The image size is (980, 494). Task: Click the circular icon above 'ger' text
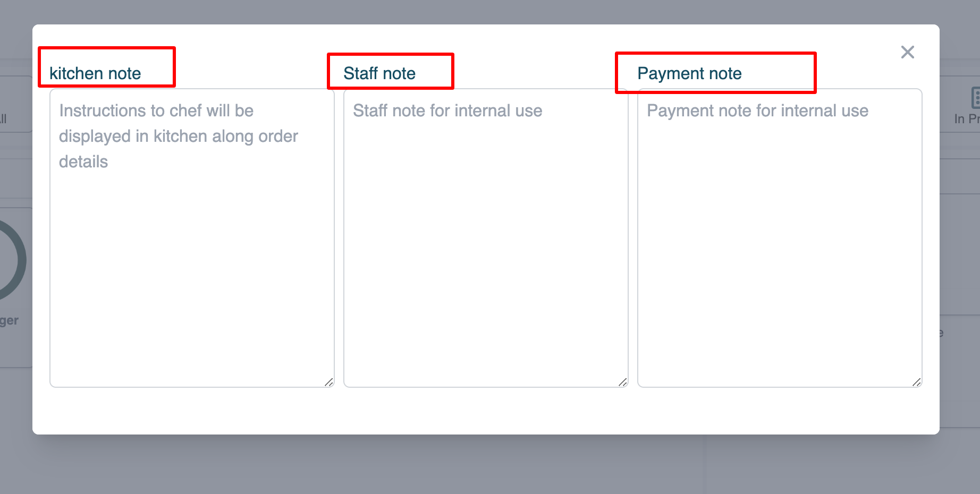point(11,260)
